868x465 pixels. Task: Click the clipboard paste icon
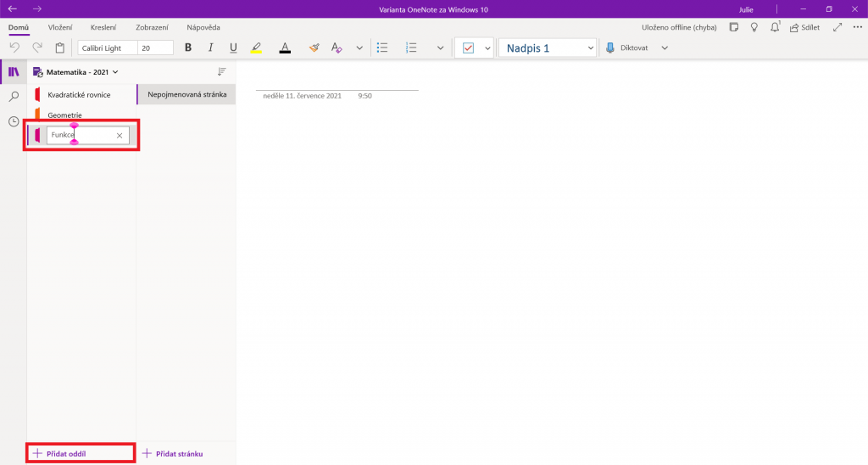[59, 48]
